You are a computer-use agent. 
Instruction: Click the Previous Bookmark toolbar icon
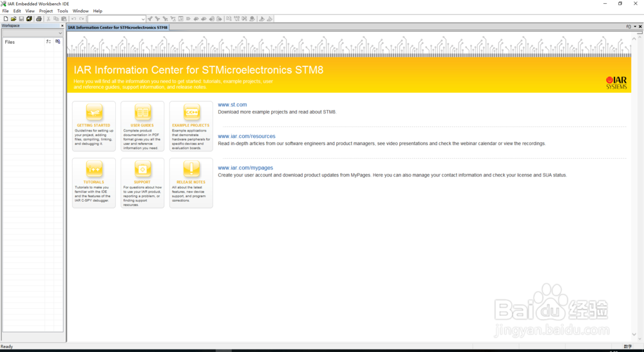pos(196,19)
